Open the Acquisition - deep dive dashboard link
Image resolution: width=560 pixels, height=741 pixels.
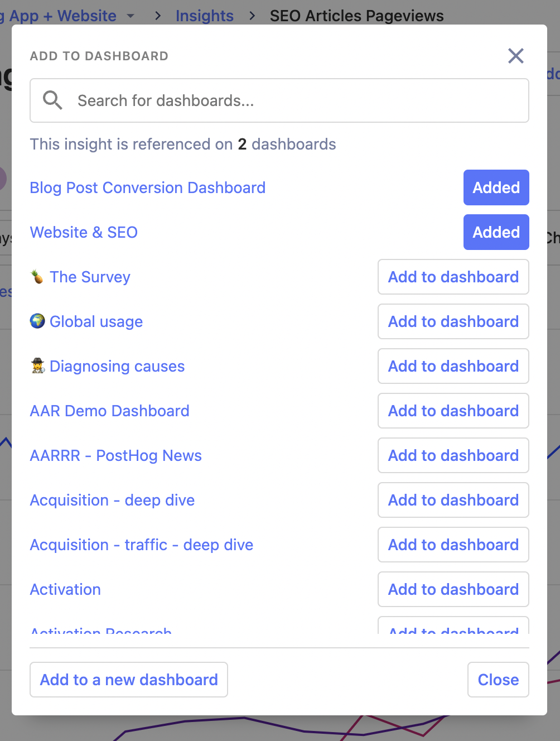[112, 500]
